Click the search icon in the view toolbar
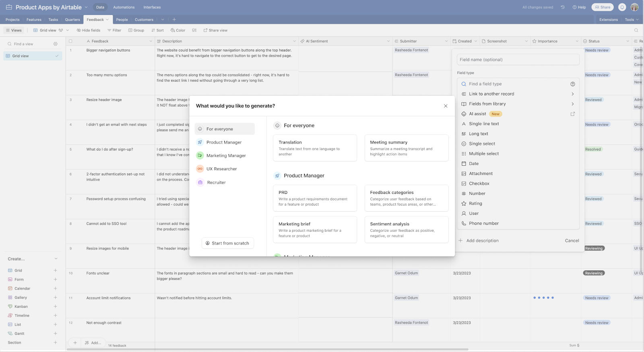Viewport: 644px width, 352px height. tap(636, 30)
